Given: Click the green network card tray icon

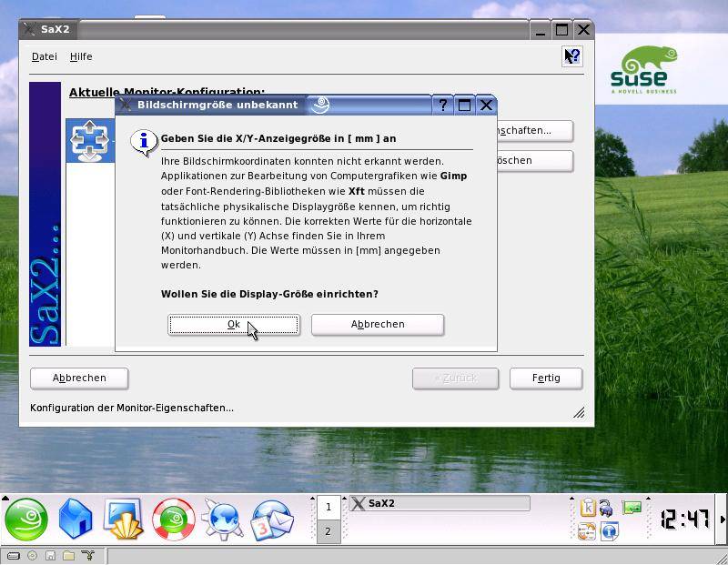Looking at the screenshot, I should tap(632, 508).
